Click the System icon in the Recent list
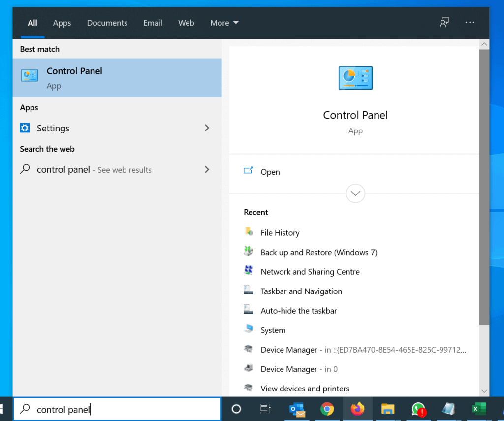 pos(249,329)
